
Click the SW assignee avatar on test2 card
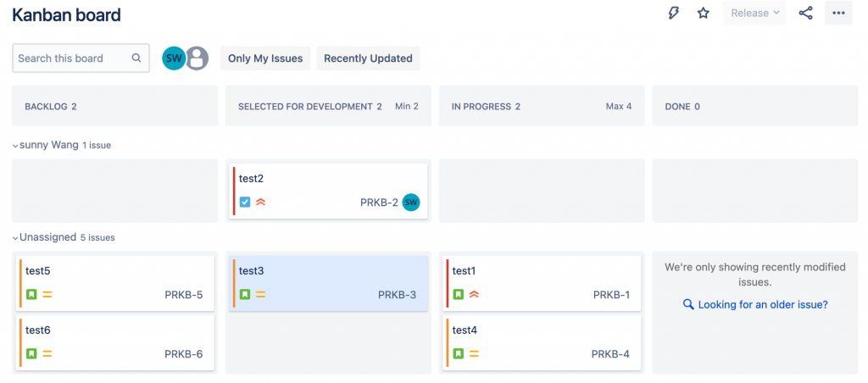[x=411, y=202]
